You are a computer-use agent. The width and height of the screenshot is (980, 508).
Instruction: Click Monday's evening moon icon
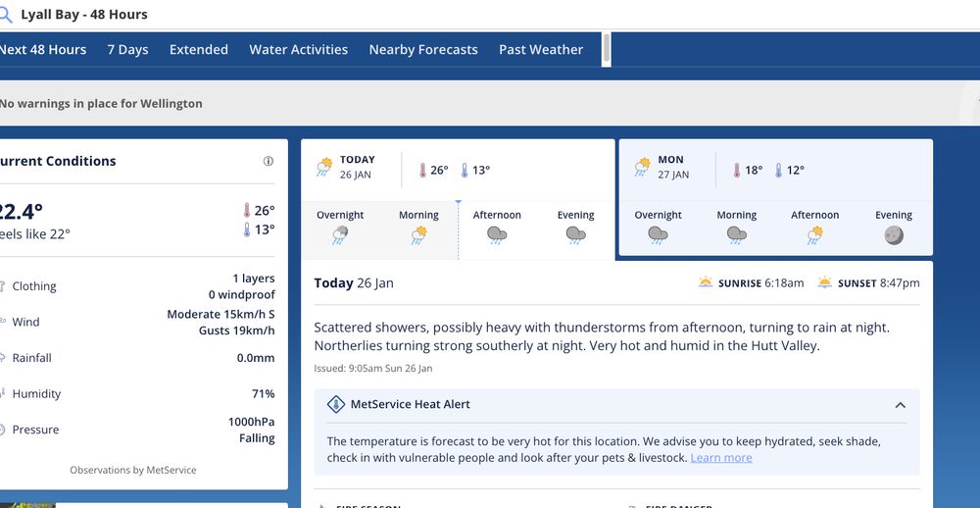894,235
